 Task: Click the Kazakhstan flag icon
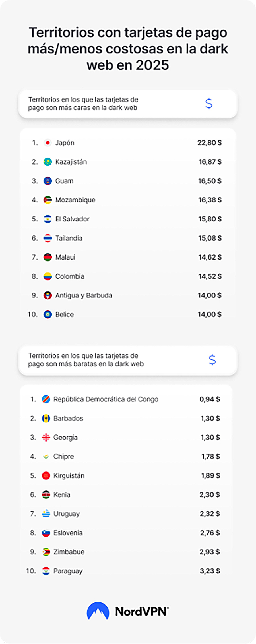(48, 162)
